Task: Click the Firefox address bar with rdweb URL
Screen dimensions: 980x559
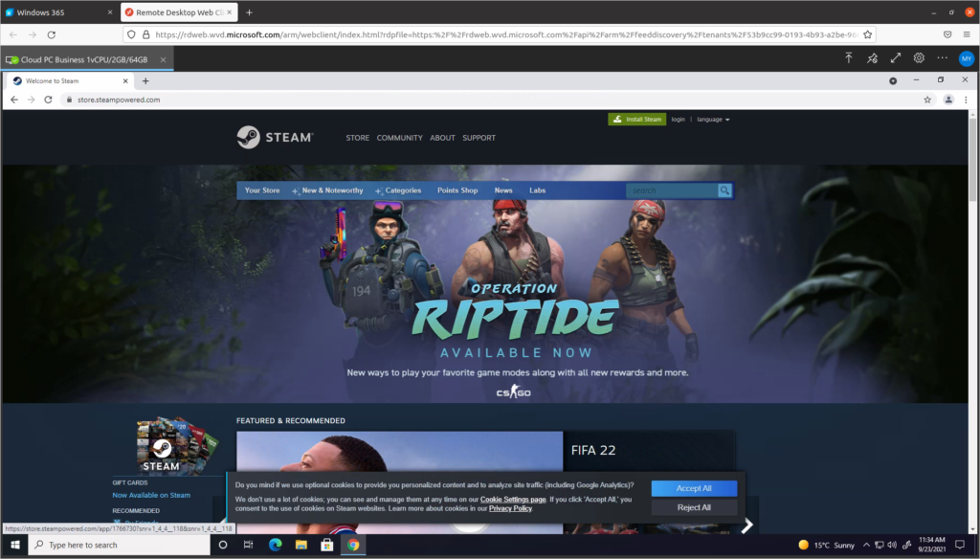Action: pyautogui.click(x=500, y=35)
